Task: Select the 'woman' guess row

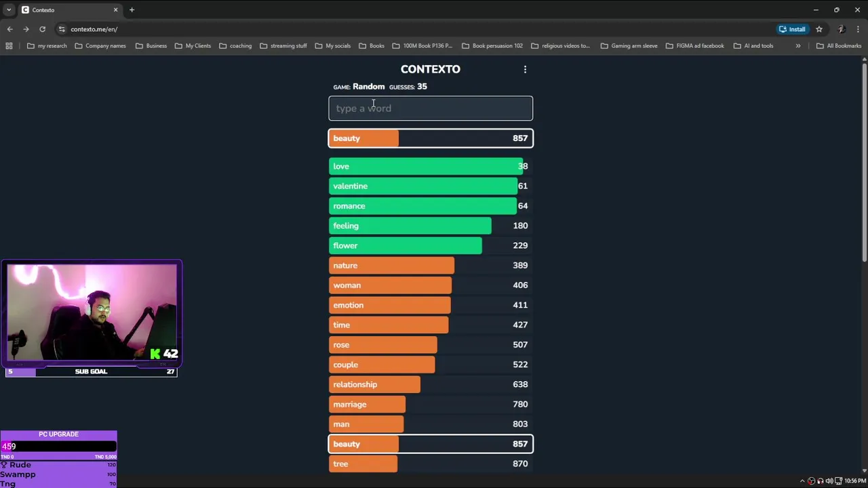Action: coord(431,285)
